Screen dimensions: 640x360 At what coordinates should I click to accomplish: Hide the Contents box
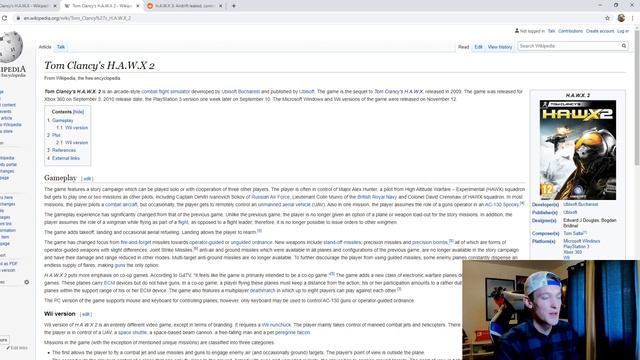tap(78, 112)
